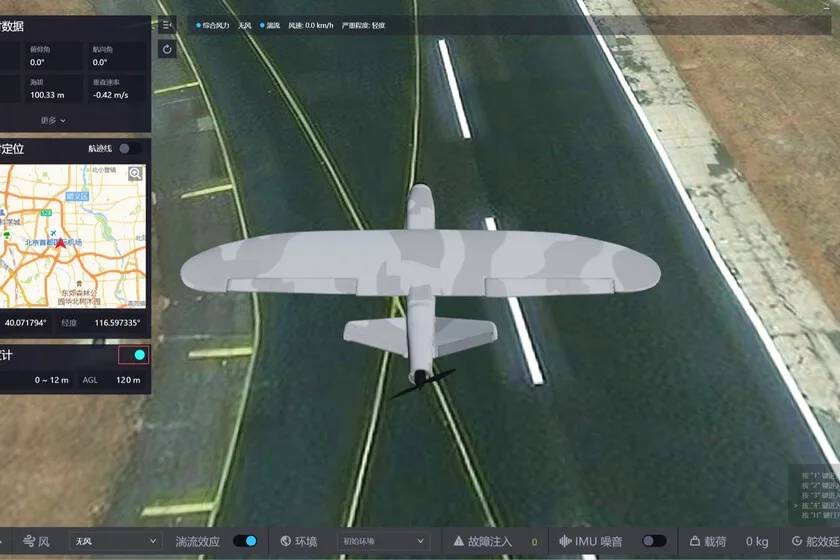Viewport: 840px width, 560px height.
Task: Click the red aircraft marker on the map
Action: 60,242
